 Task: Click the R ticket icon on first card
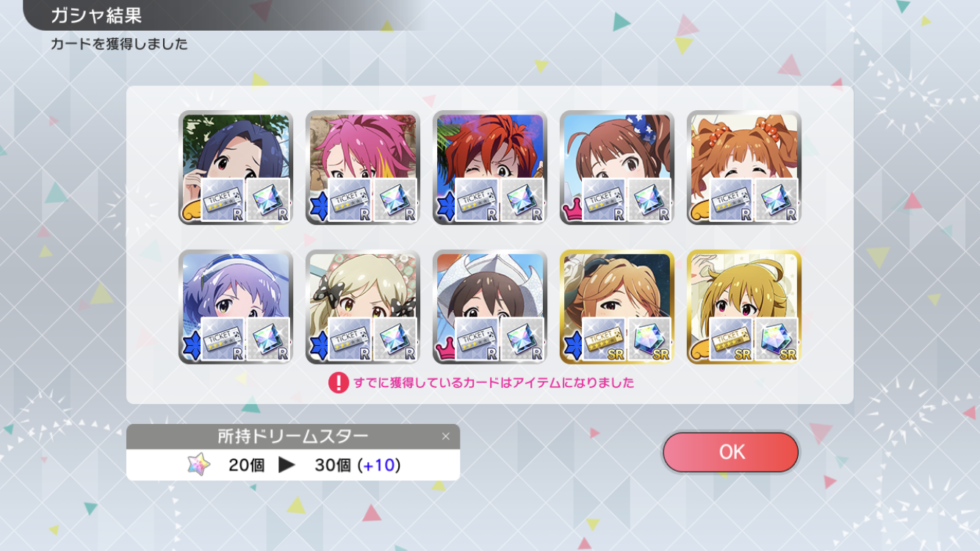pyautogui.click(x=223, y=199)
